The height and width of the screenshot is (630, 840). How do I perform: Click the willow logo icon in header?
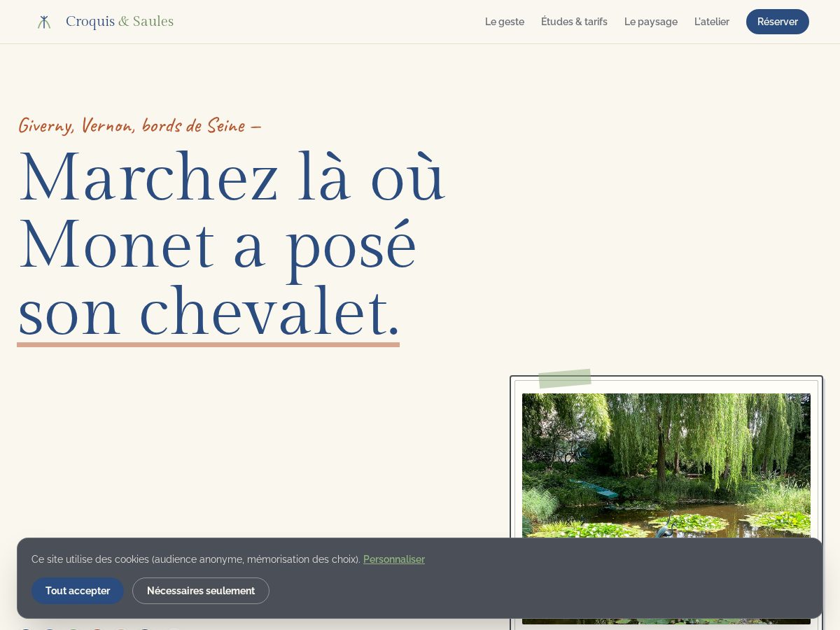click(44, 22)
